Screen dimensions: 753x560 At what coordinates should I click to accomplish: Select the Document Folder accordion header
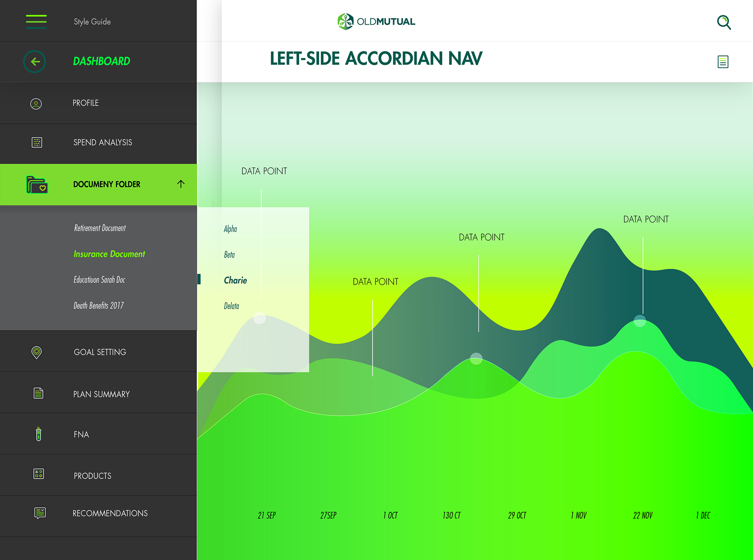click(x=106, y=184)
